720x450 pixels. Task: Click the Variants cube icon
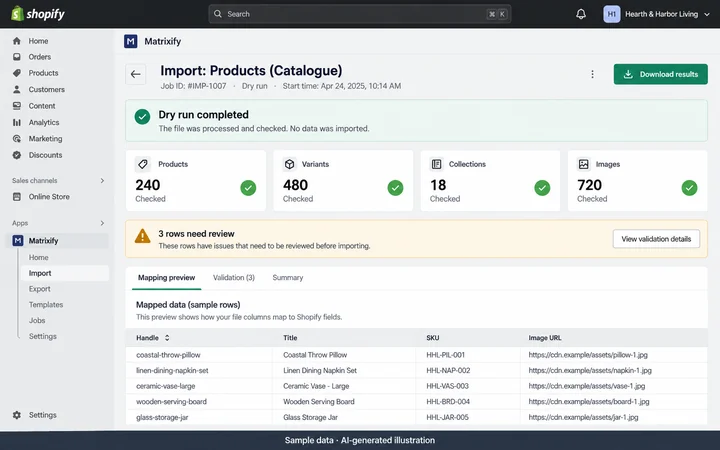[x=289, y=164]
